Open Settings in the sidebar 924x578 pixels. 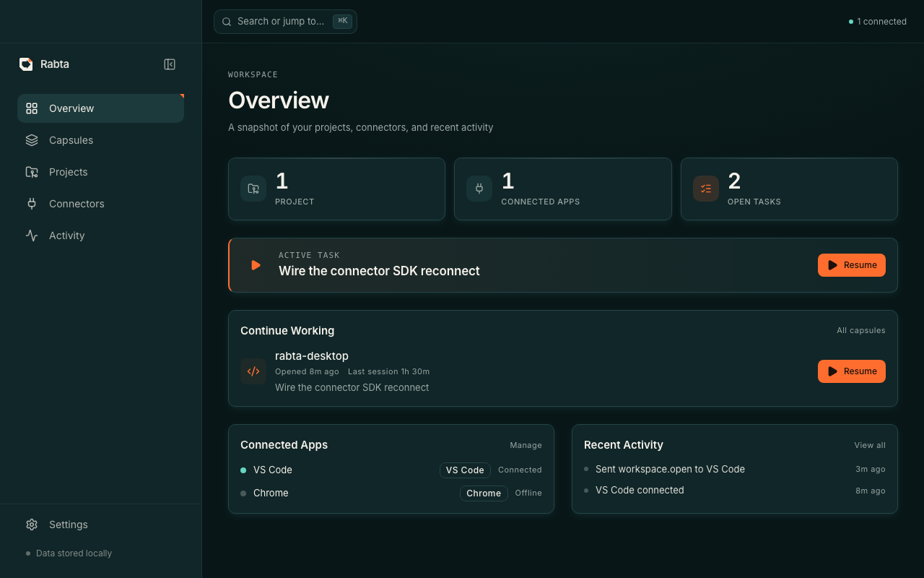100,525
